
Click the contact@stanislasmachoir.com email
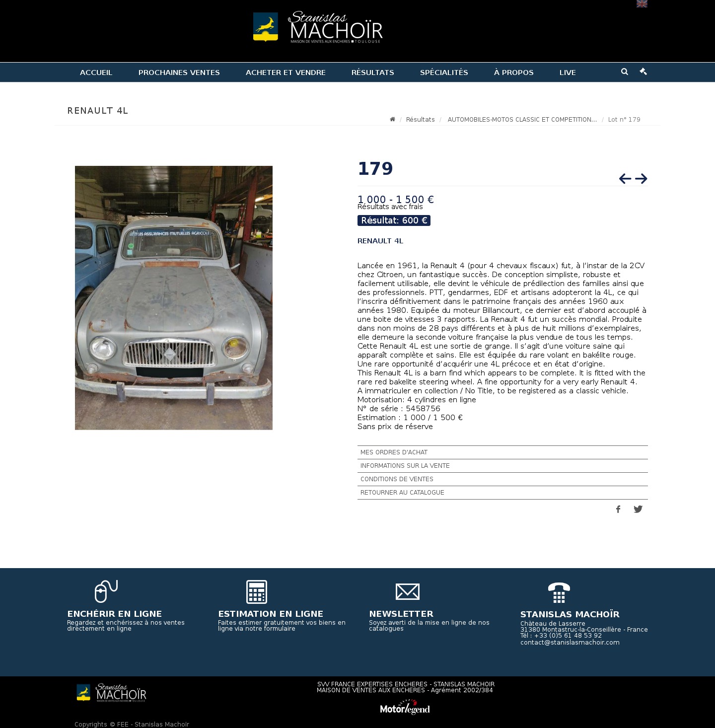570,643
